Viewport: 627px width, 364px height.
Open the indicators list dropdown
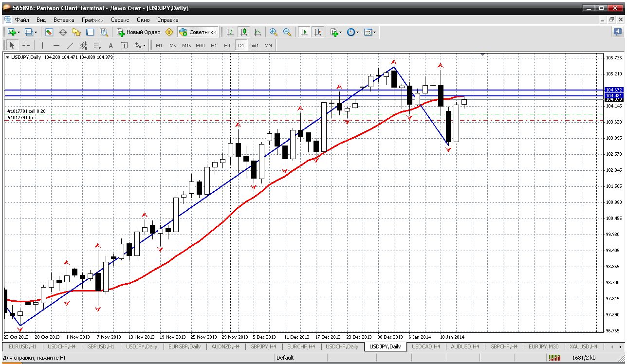336,32
